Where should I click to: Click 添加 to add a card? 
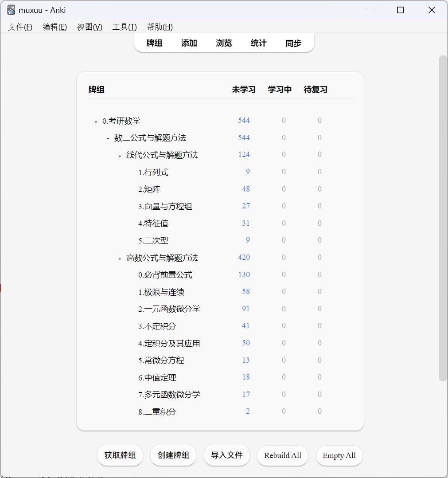189,43
